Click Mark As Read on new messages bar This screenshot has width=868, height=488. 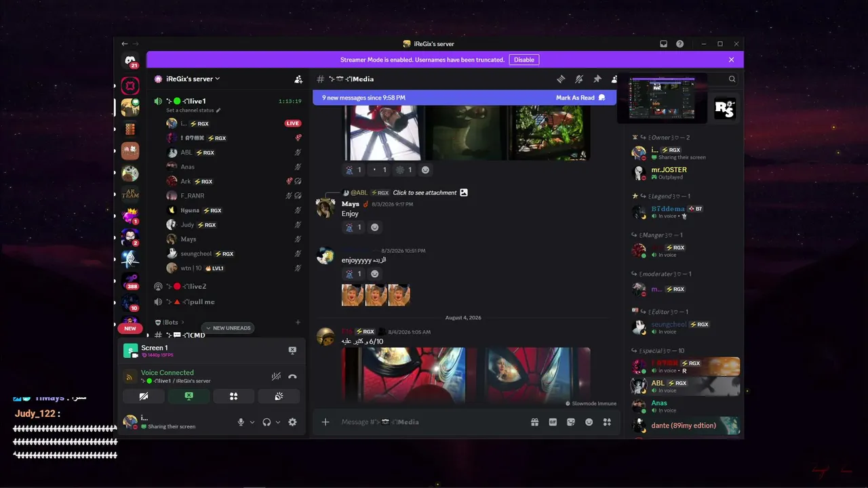pos(580,98)
